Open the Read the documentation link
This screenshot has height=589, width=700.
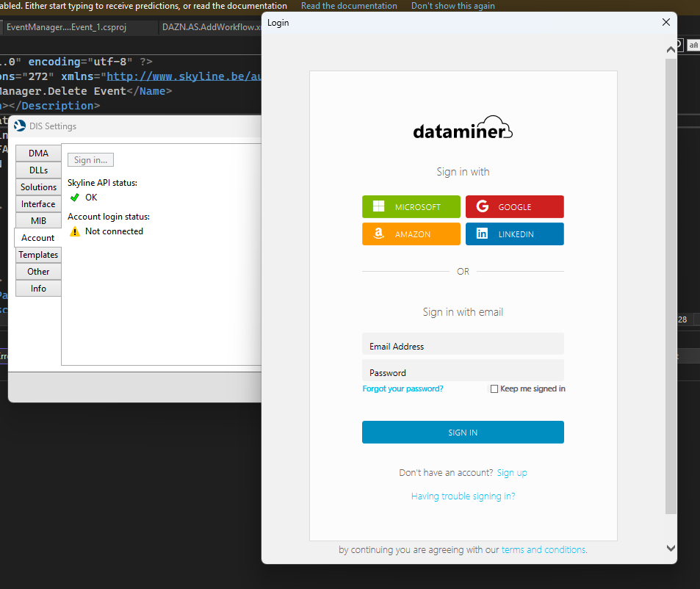(x=349, y=6)
